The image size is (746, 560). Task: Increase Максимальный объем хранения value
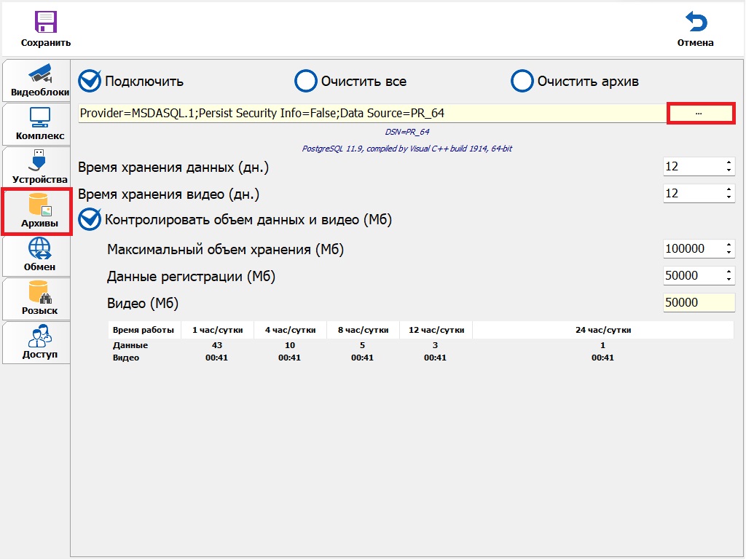[729, 245]
